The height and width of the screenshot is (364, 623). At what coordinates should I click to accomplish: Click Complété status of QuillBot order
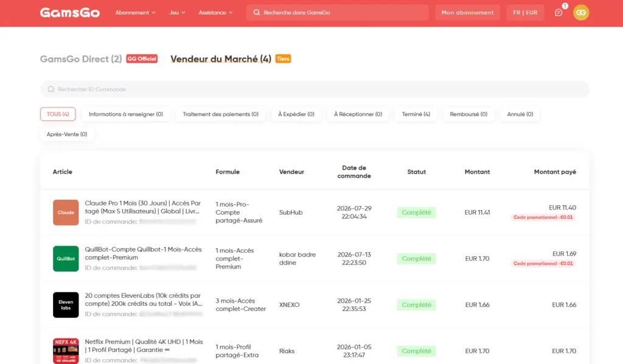[x=416, y=259]
